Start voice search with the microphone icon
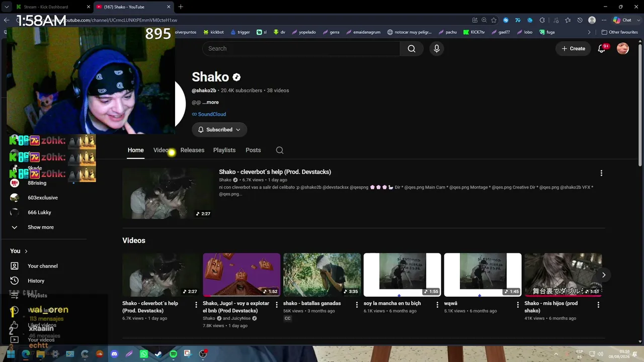The height and width of the screenshot is (362, 644). click(437, 49)
